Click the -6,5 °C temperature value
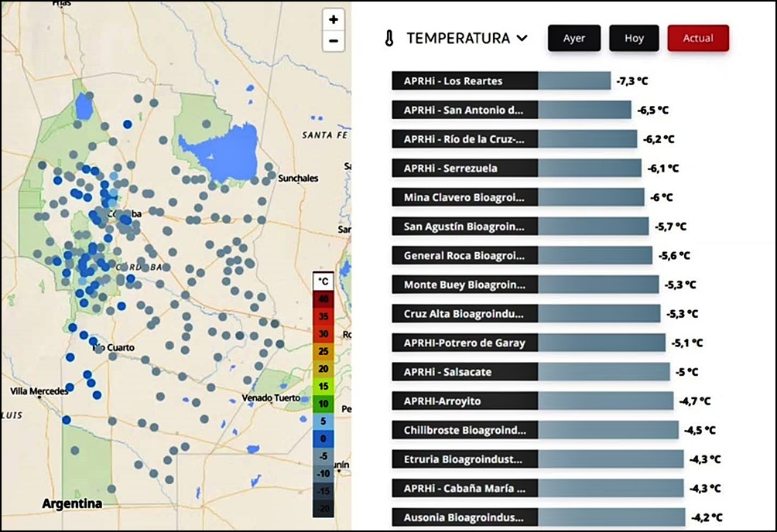This screenshot has width=777, height=532. click(x=653, y=111)
